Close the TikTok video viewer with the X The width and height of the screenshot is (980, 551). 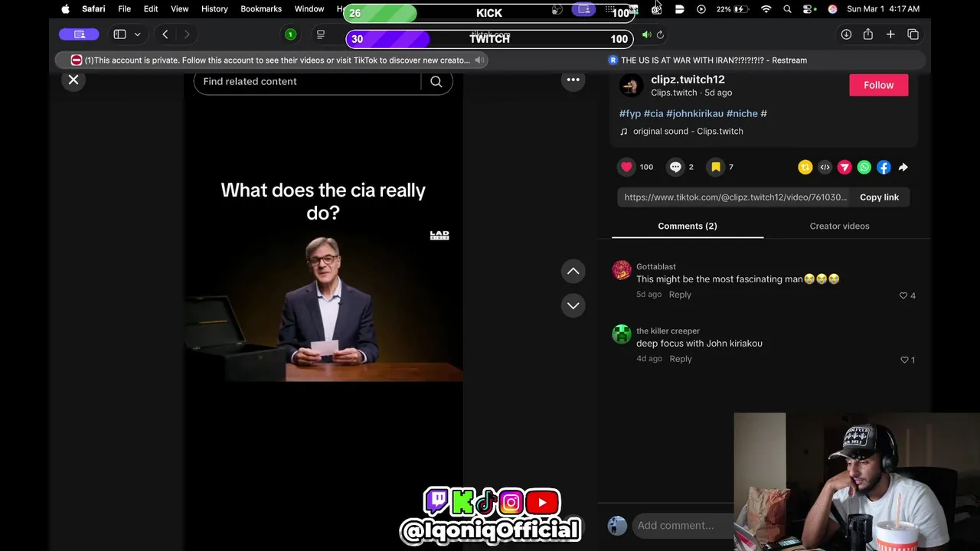pyautogui.click(x=73, y=80)
